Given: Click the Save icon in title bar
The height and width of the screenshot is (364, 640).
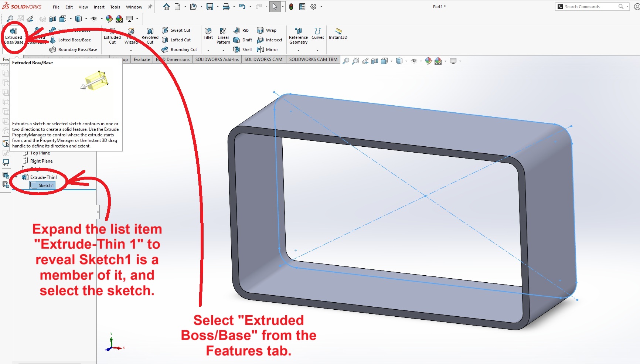Looking at the screenshot, I should (210, 7).
